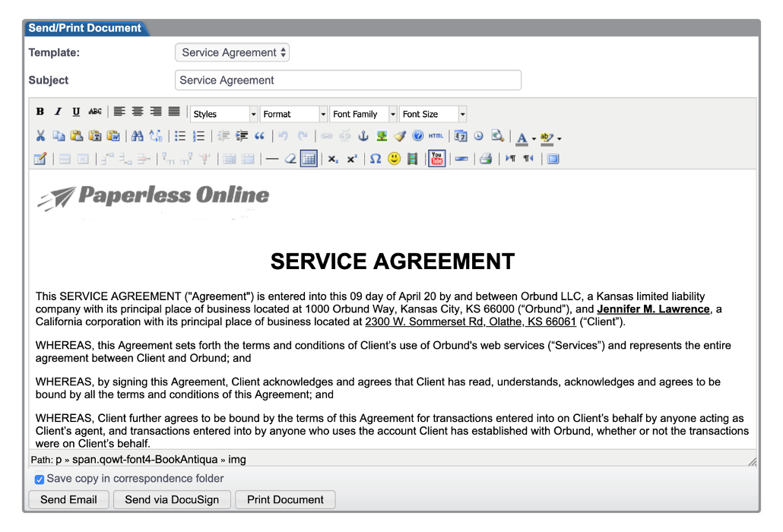Align text left
This screenshot has height=532, width=783.
click(119, 111)
